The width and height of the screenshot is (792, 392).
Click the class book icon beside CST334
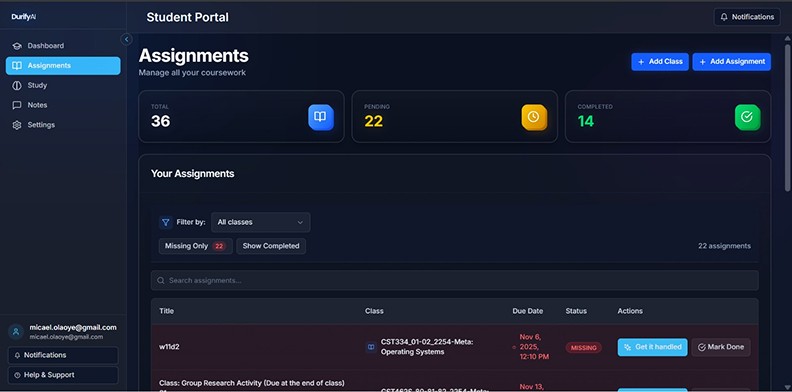pyautogui.click(x=371, y=347)
